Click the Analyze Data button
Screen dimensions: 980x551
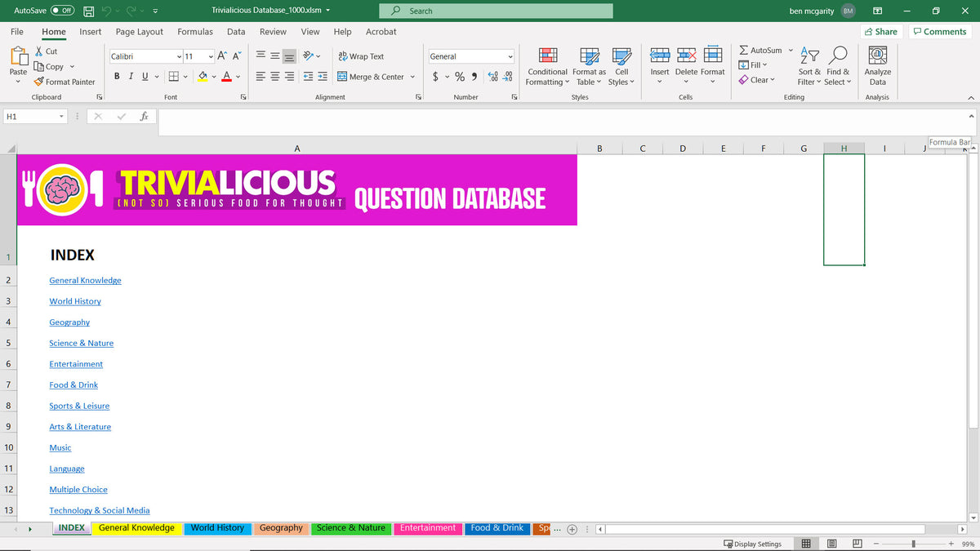coord(878,66)
